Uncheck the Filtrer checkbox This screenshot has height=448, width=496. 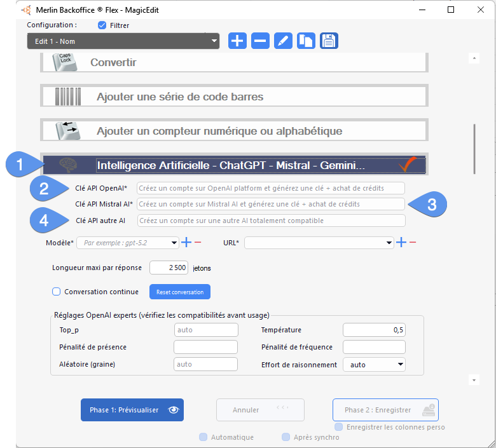102,25
